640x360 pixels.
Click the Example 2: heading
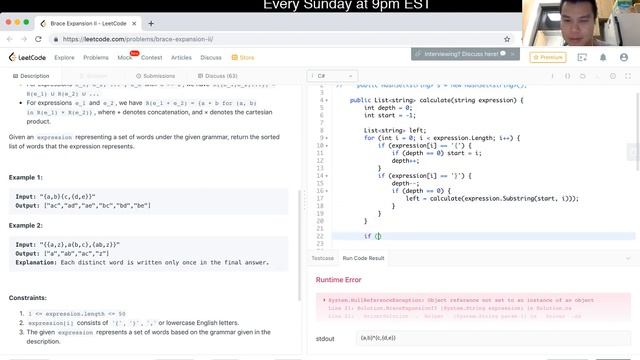pos(25,226)
